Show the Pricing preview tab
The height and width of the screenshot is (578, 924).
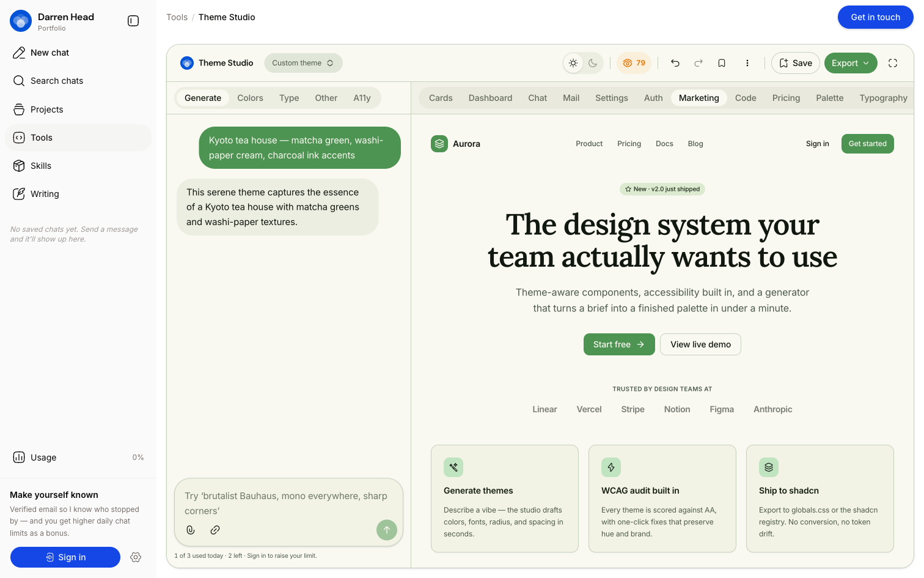(786, 98)
